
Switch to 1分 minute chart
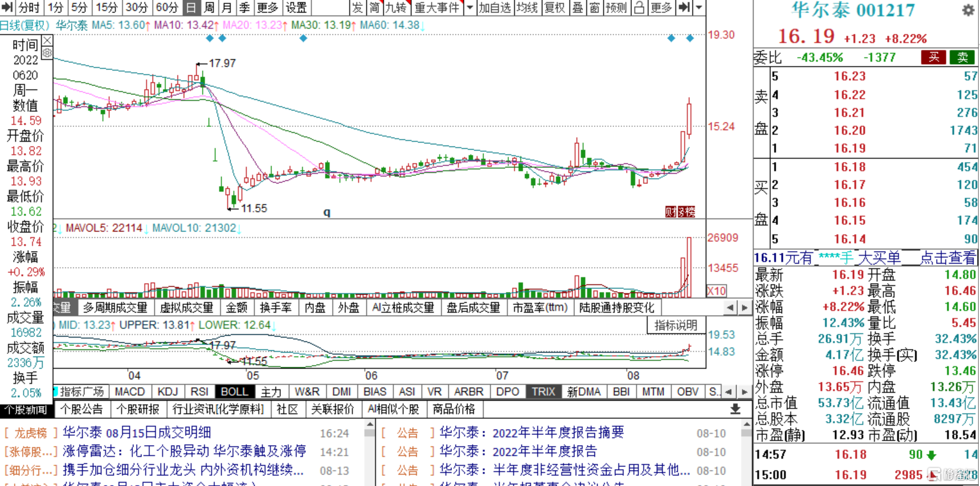tap(55, 8)
